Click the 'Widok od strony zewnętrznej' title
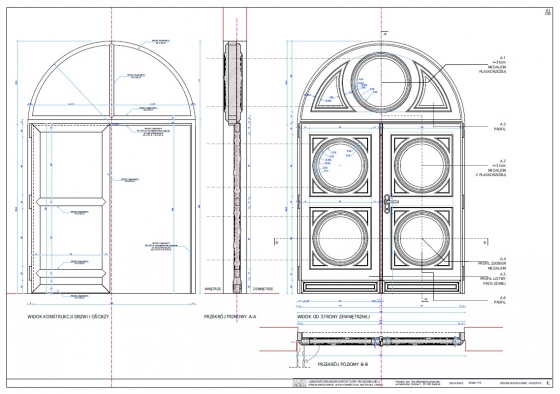The height and width of the screenshot is (394, 560). point(334,316)
